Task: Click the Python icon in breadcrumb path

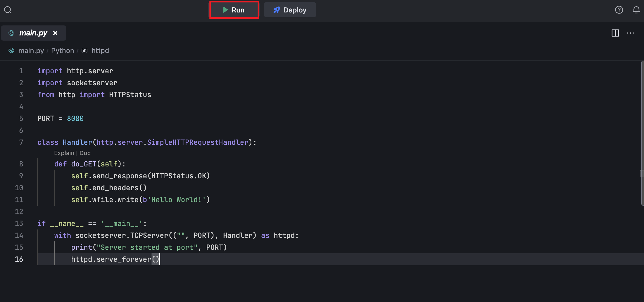Action: pyautogui.click(x=11, y=51)
